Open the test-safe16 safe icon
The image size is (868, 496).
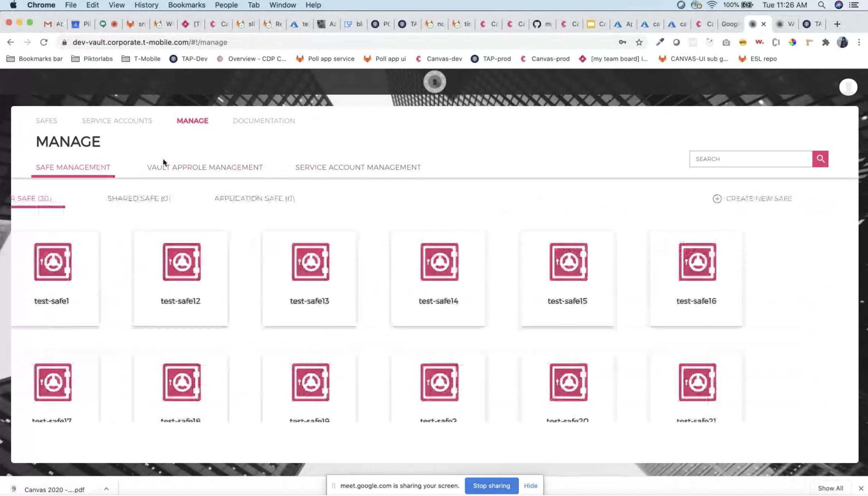tap(697, 262)
